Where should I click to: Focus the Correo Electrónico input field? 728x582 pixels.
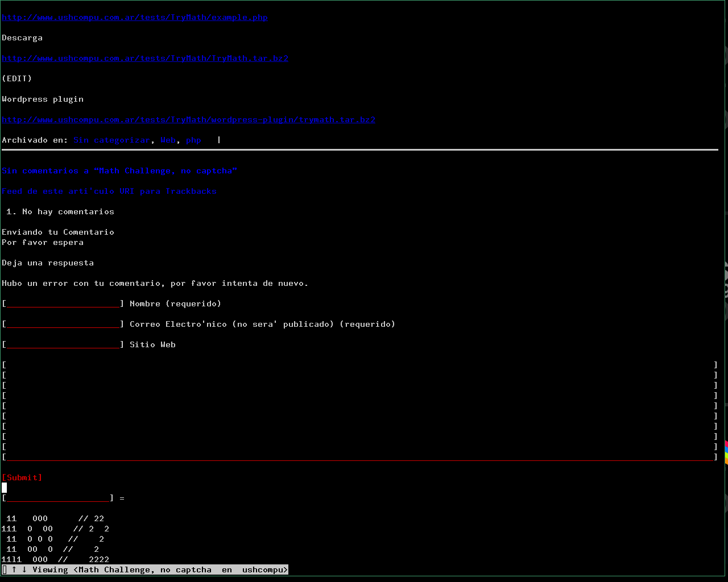[63, 325]
